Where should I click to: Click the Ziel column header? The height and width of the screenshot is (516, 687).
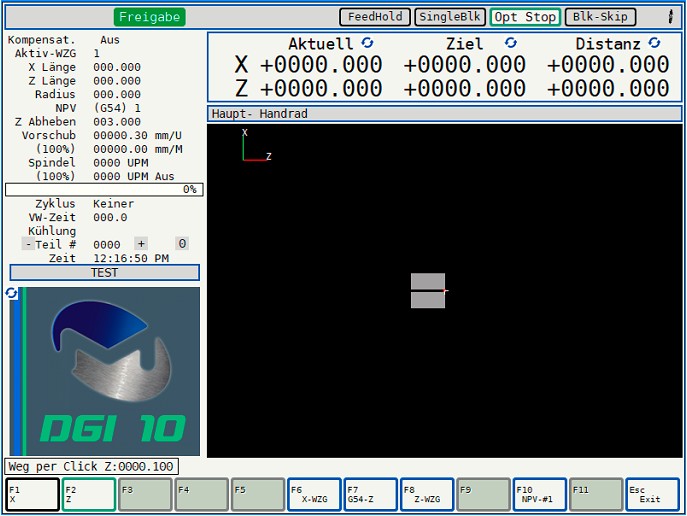pyautogui.click(x=464, y=43)
